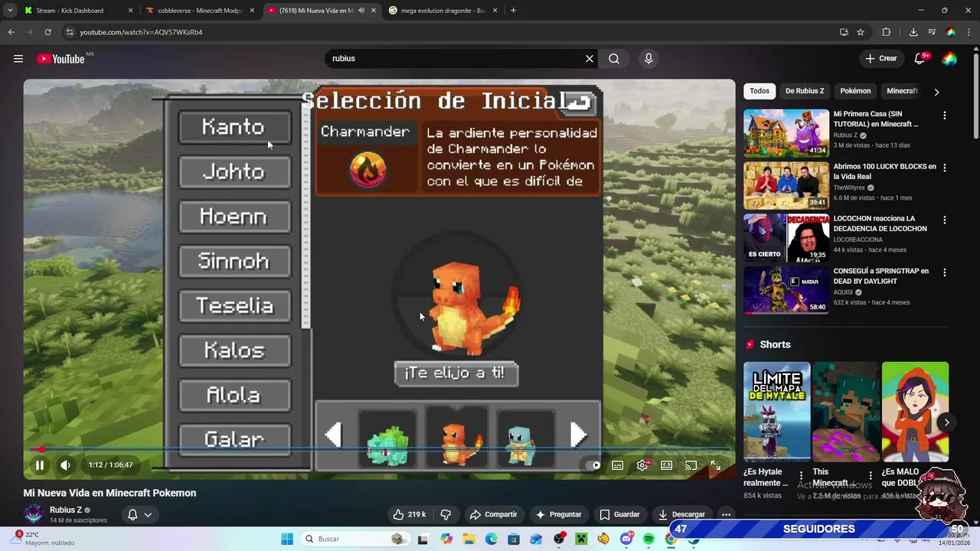Open Rubius Z channel avatar
The height and width of the screenshot is (551, 980).
click(34, 514)
